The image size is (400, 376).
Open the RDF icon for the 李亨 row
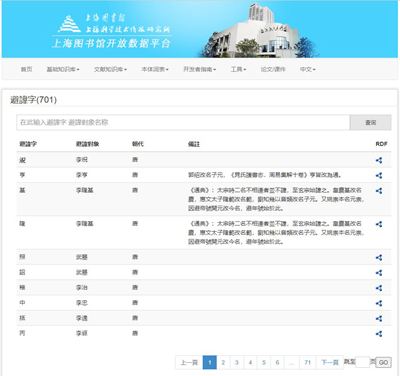[x=379, y=175]
